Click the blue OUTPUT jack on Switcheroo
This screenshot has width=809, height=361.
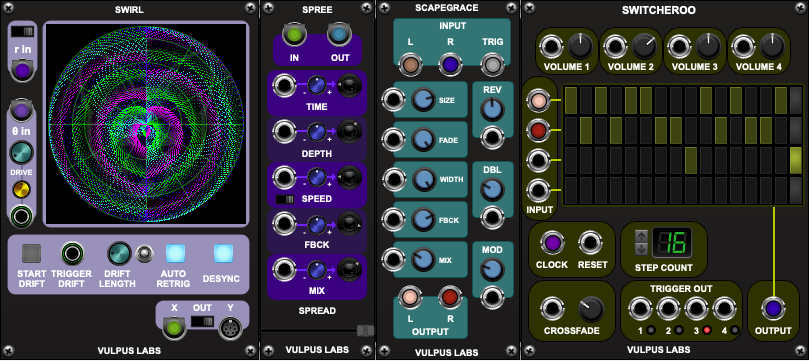pyautogui.click(x=773, y=309)
